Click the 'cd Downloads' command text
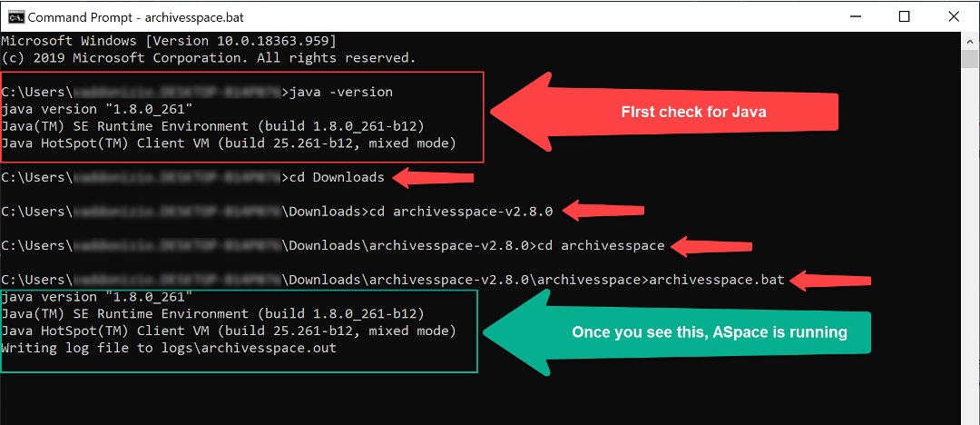 (336, 177)
